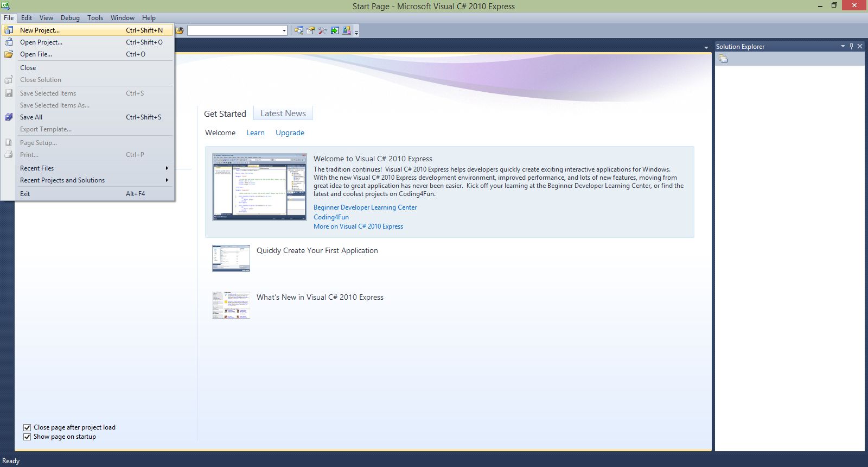Expand Recent Projects and Solutions submenu
The height and width of the screenshot is (467, 868).
click(x=87, y=180)
